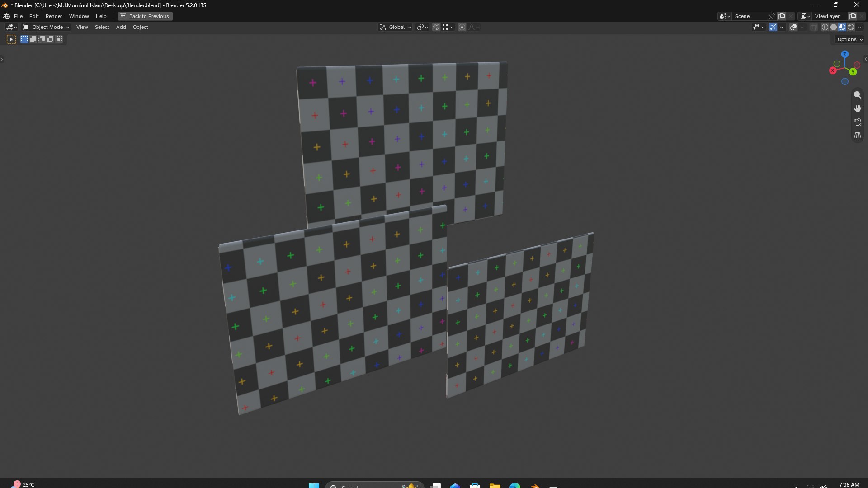Choose Subtract existing selection mode icon

pos(42,40)
